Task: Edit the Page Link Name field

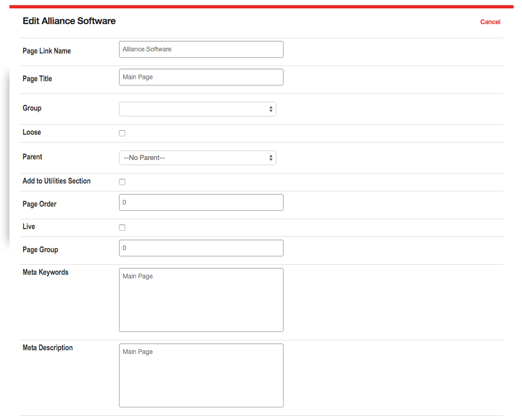Action: (x=201, y=49)
